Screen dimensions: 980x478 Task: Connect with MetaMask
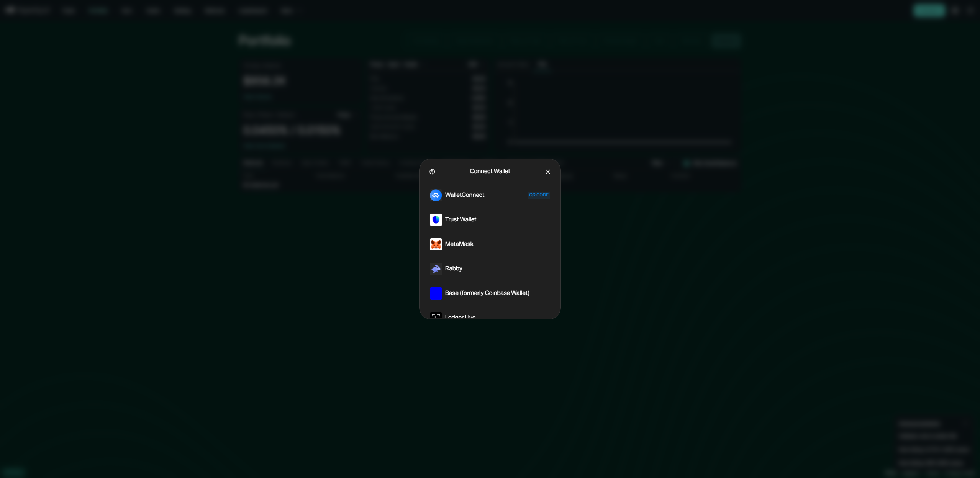[x=490, y=244]
